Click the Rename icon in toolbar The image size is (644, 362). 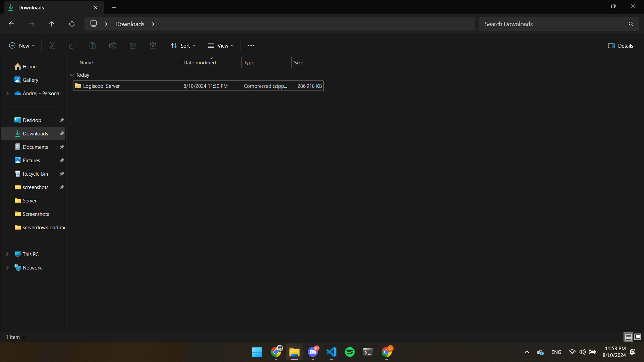(113, 46)
